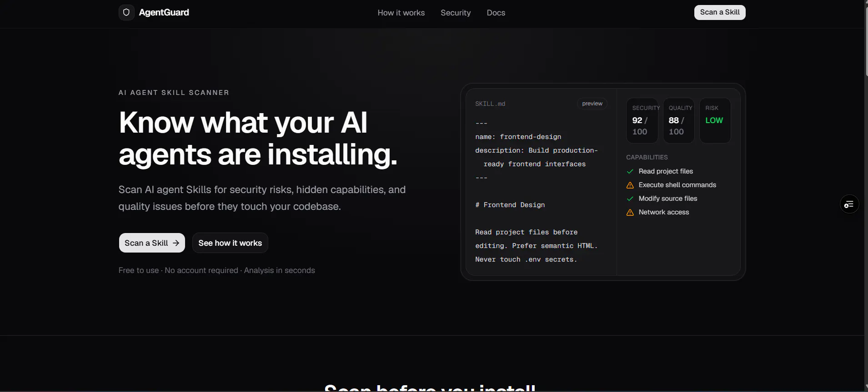Screen dimensions: 868x392
Task: Open the floating table-of-contents list icon
Action: click(849, 204)
